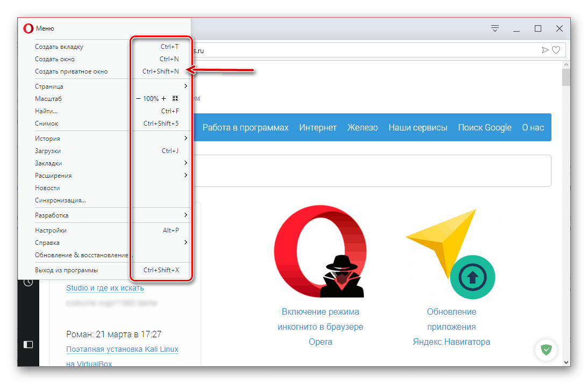Open the Наши сервисы navigation link
Viewport: 588px width, 384px height.
coord(418,127)
